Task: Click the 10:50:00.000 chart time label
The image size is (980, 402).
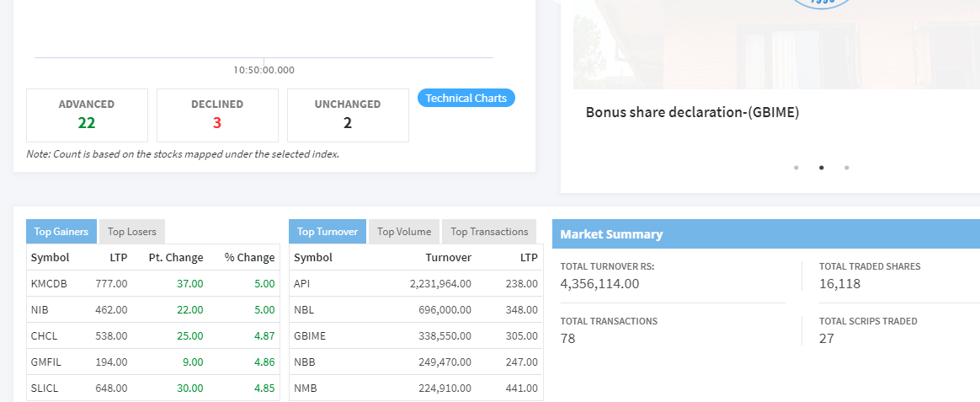Action: [264, 70]
